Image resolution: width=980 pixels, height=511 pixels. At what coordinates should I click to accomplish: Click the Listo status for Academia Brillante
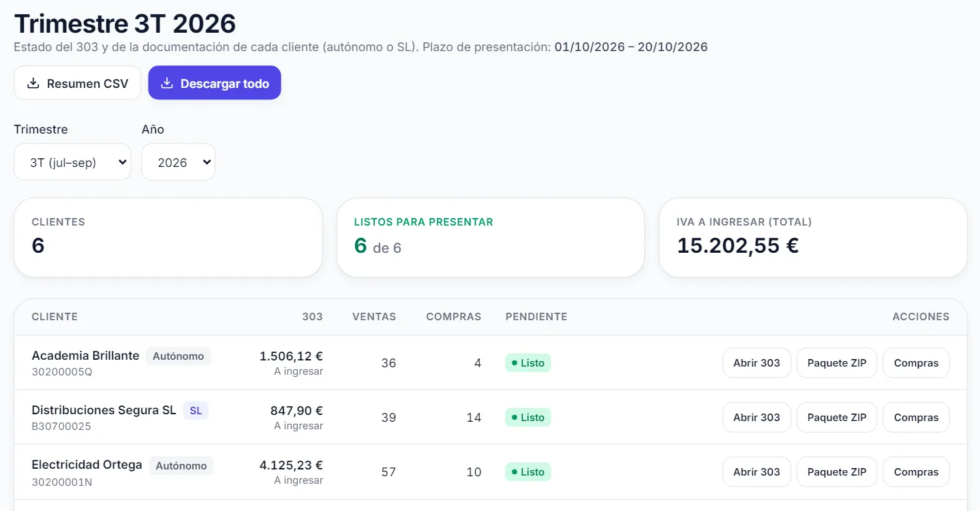pos(528,363)
